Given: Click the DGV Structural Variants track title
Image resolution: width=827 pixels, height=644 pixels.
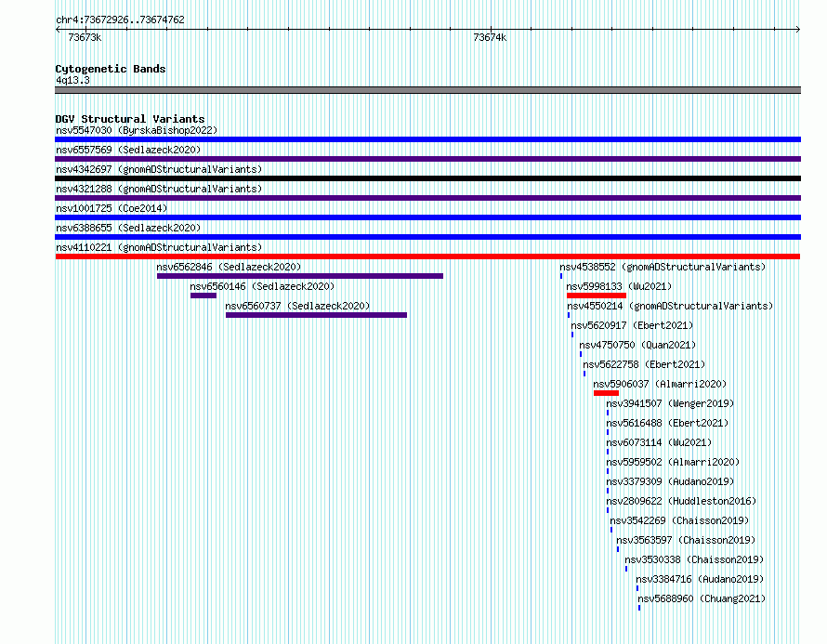Looking at the screenshot, I should [x=130, y=119].
